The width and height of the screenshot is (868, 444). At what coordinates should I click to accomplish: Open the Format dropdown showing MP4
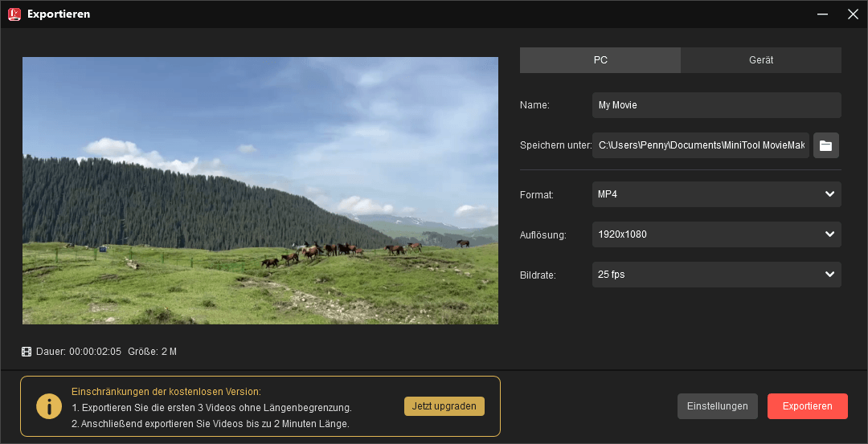click(717, 194)
